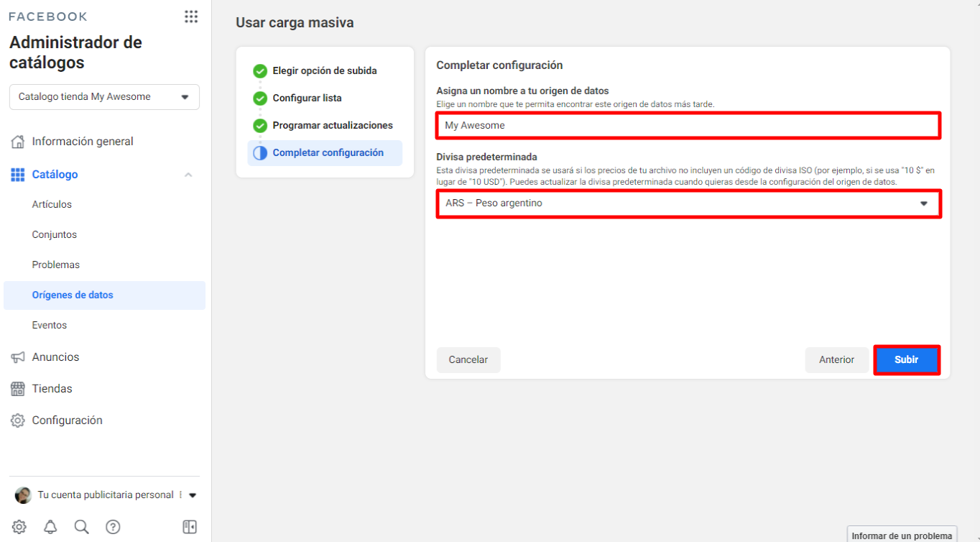Click the Divisa predeterminada label
The height and width of the screenshot is (542, 980).
click(x=487, y=157)
